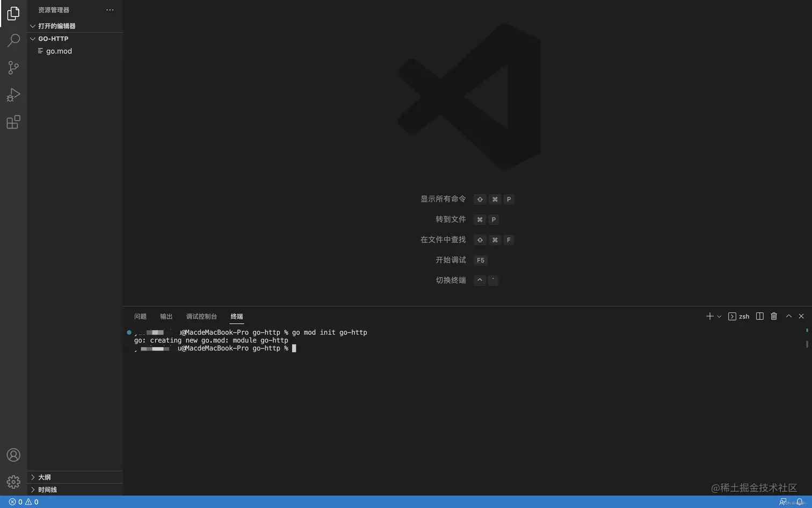Close the terminal panel
This screenshot has height=508, width=812.
pyautogui.click(x=801, y=317)
